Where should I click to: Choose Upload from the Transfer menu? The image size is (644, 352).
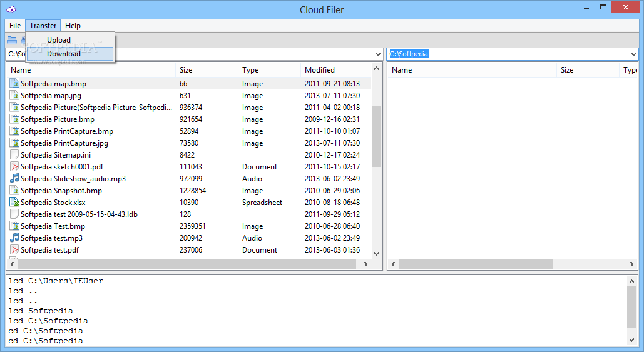tap(70, 40)
